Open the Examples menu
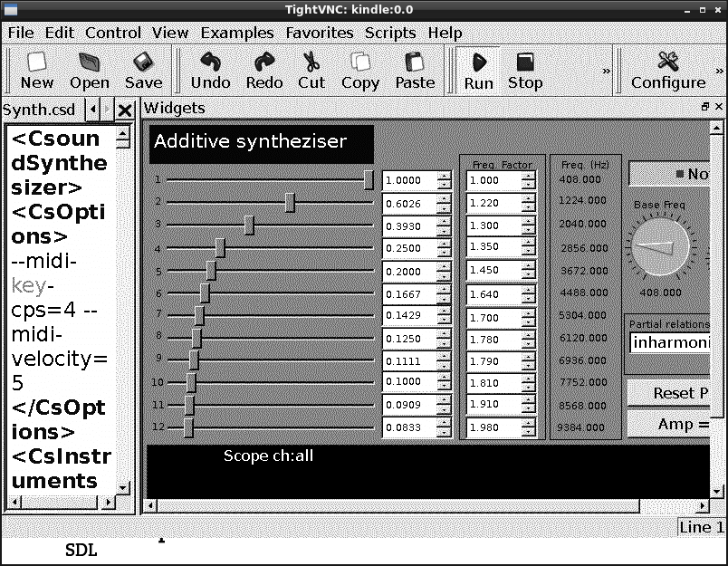 tap(237, 33)
